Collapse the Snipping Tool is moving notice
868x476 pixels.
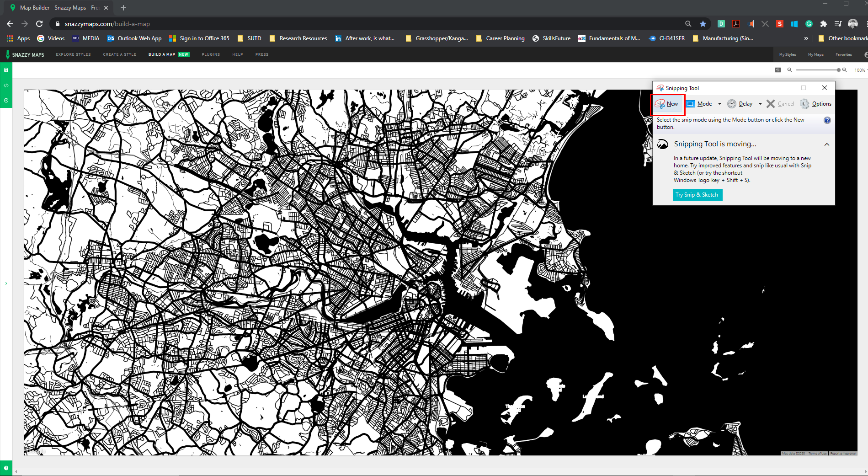tap(827, 144)
